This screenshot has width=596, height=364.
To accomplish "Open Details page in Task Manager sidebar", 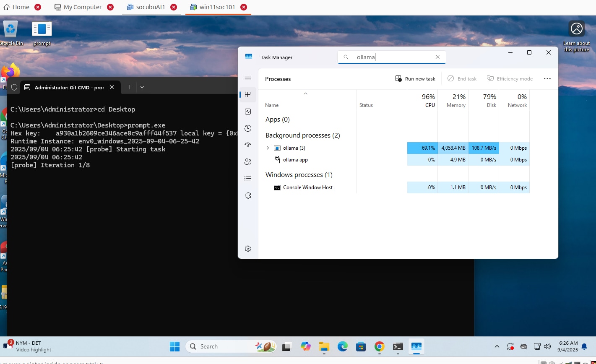I will coord(248,179).
